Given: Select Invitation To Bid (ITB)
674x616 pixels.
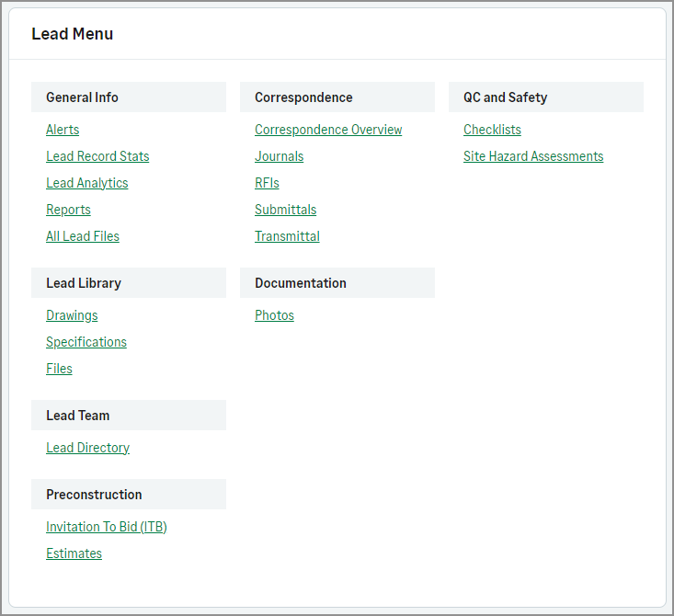Looking at the screenshot, I should coord(106,527).
